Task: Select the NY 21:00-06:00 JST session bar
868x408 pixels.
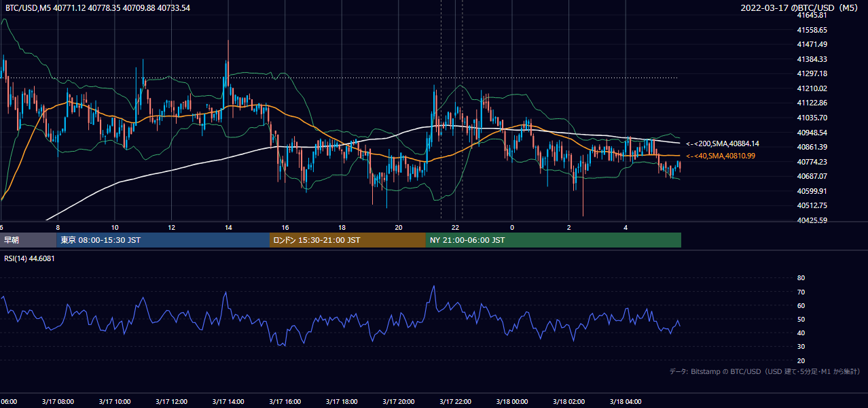Action: tap(554, 240)
